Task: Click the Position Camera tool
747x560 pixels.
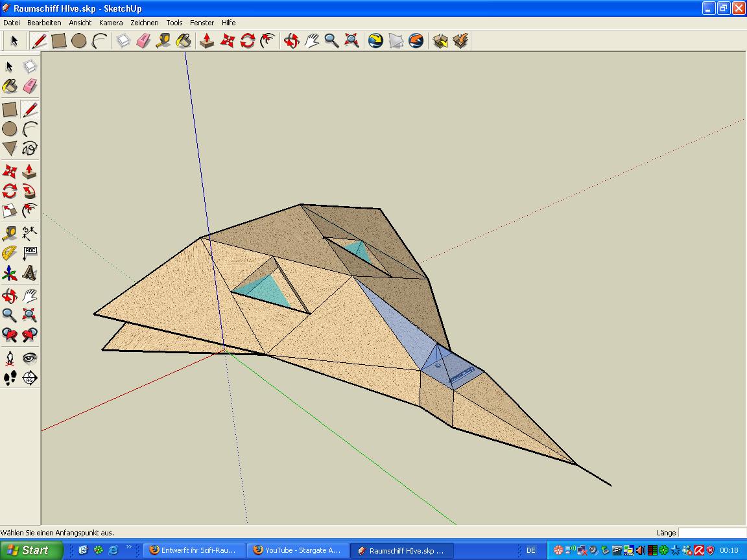Action: (10, 358)
